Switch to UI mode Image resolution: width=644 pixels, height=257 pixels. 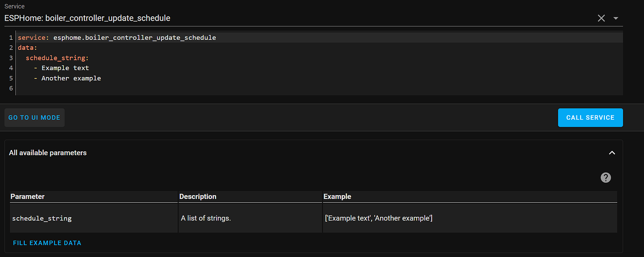(35, 118)
